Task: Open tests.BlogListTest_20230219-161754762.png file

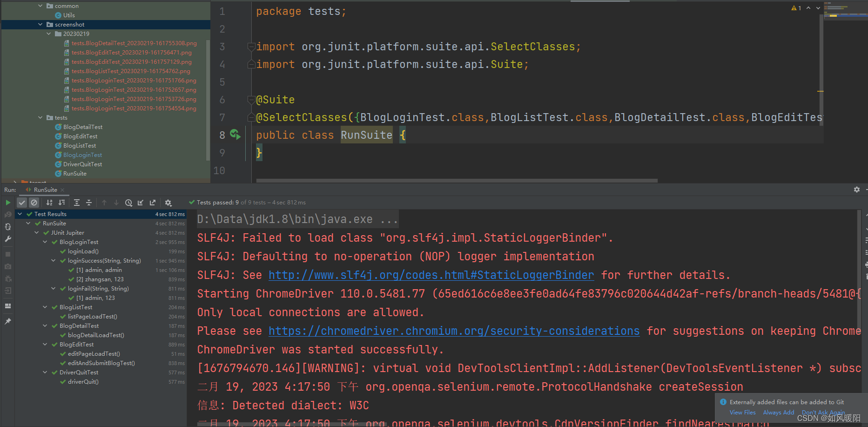Action: coord(131,71)
